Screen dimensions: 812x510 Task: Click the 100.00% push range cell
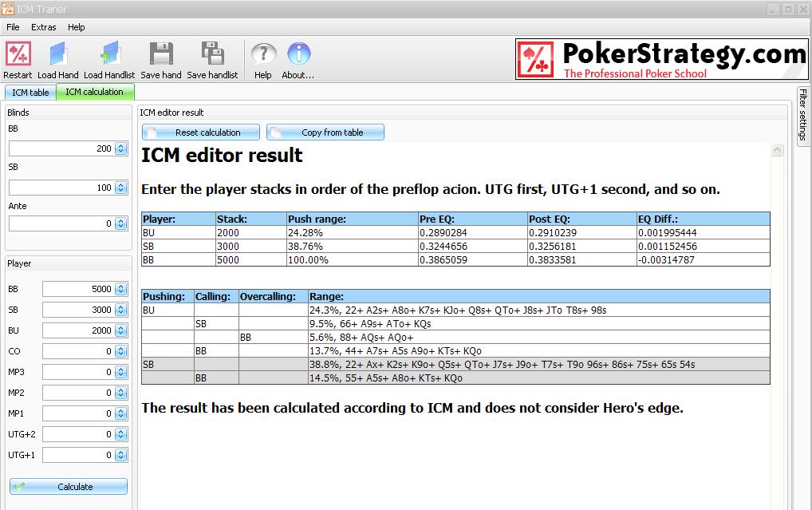(x=352, y=259)
